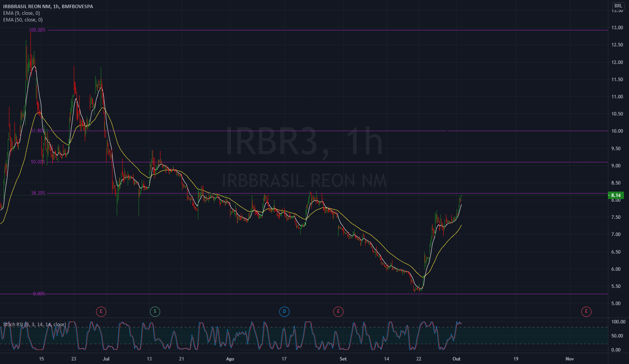
Task: Select the EMA (9, close, 0) legend
Action: [x=21, y=13]
